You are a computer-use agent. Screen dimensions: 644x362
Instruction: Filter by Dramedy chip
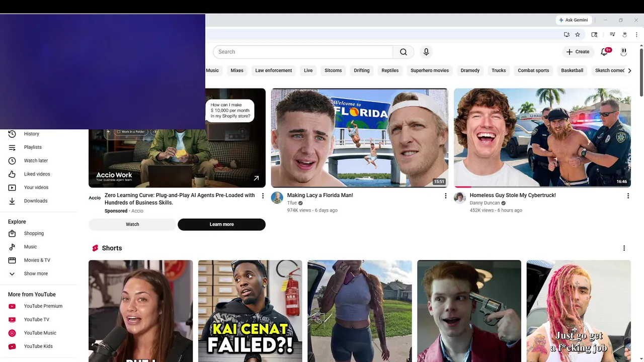pyautogui.click(x=470, y=70)
